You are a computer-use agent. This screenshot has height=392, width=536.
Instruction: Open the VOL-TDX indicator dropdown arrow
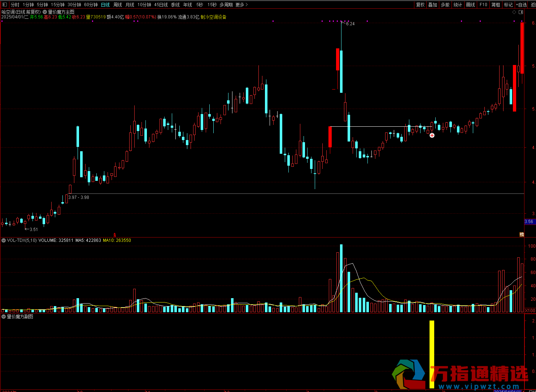[x=4, y=240]
